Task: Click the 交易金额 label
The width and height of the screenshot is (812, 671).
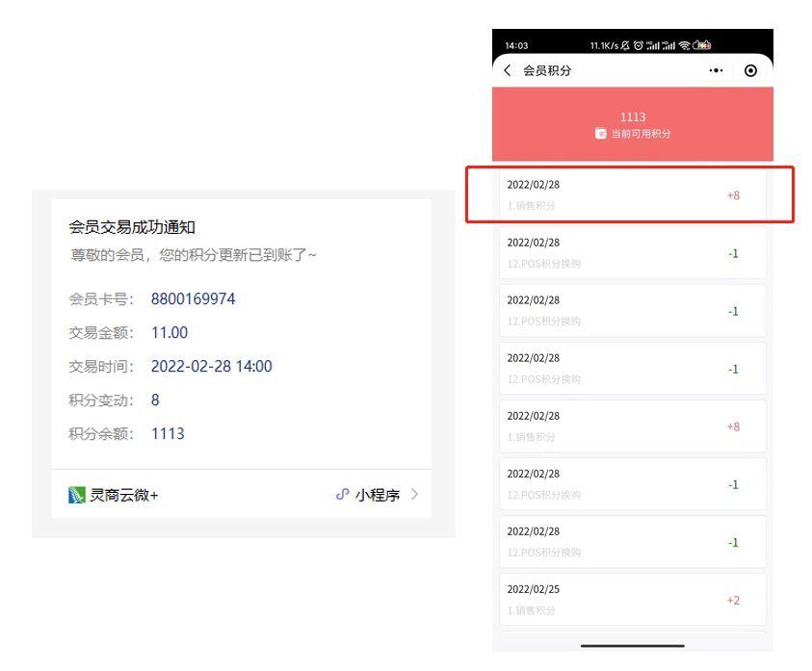Action: [x=101, y=333]
